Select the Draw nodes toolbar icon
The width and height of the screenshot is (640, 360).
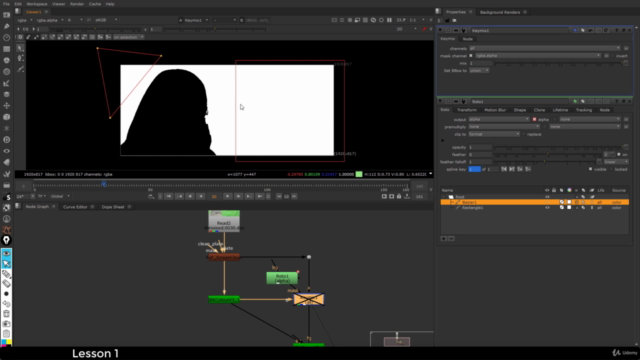(x=7, y=27)
